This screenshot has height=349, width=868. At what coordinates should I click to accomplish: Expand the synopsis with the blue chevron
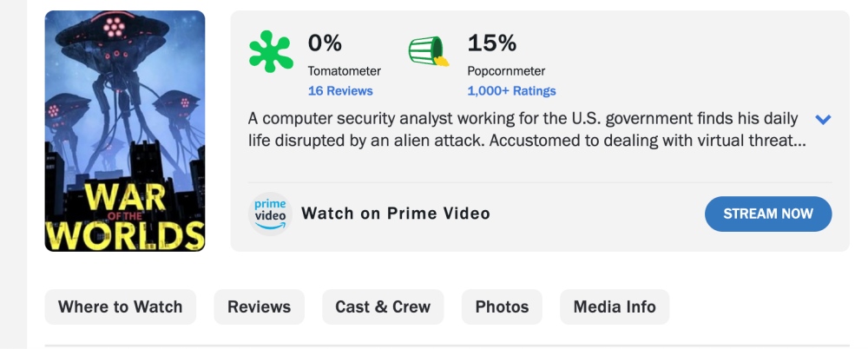[823, 119]
